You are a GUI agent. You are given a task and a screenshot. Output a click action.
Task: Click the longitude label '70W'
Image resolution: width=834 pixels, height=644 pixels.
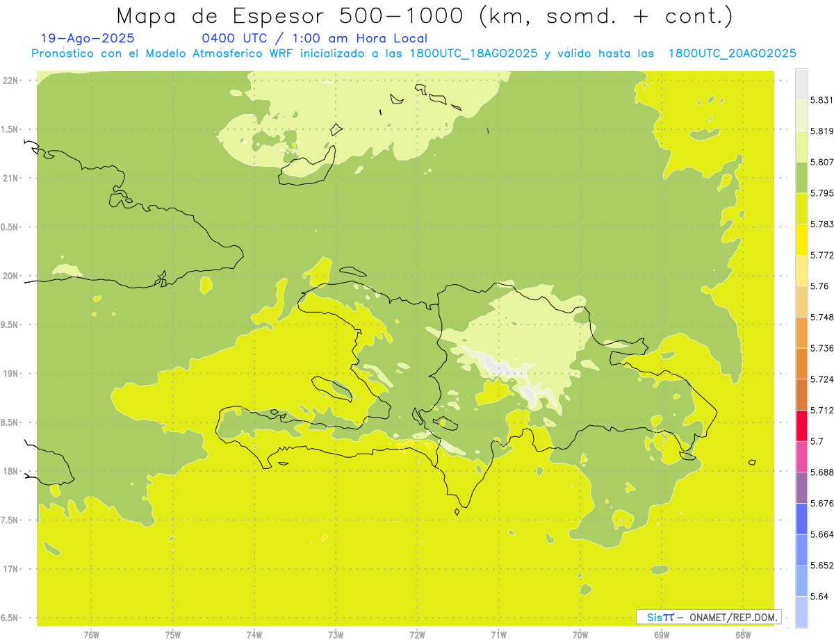(x=580, y=634)
